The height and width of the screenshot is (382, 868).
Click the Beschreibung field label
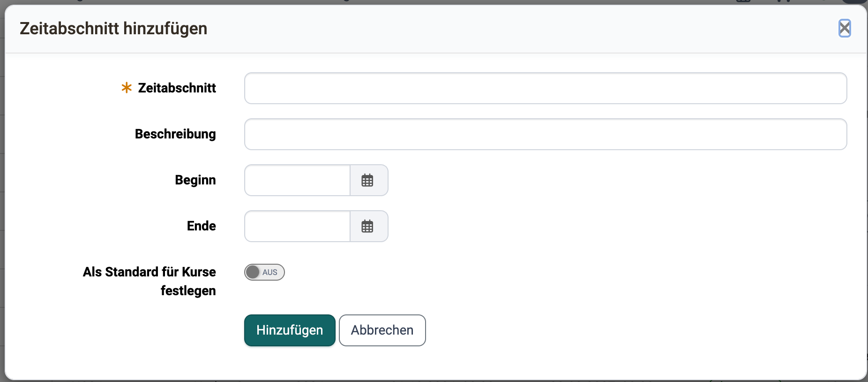tap(175, 134)
